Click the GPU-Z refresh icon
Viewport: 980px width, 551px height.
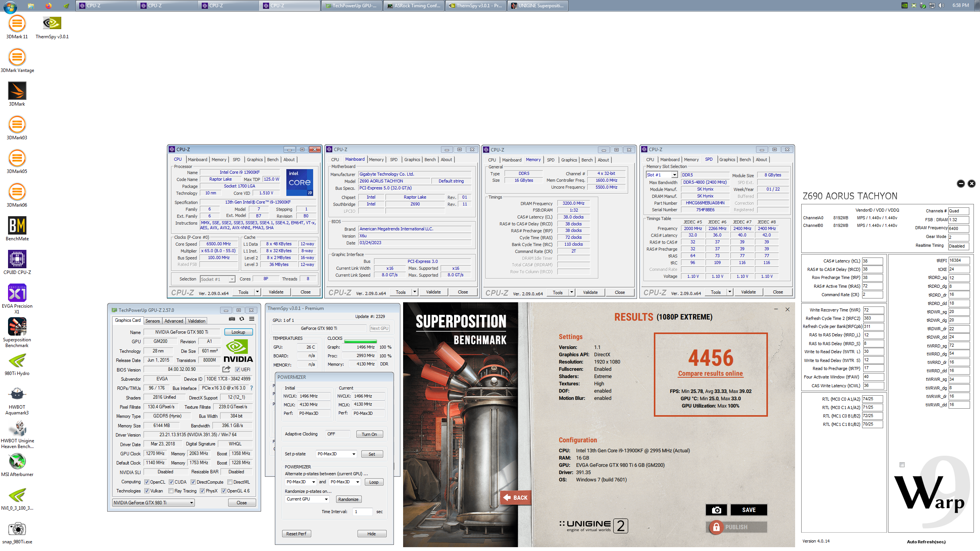(242, 319)
